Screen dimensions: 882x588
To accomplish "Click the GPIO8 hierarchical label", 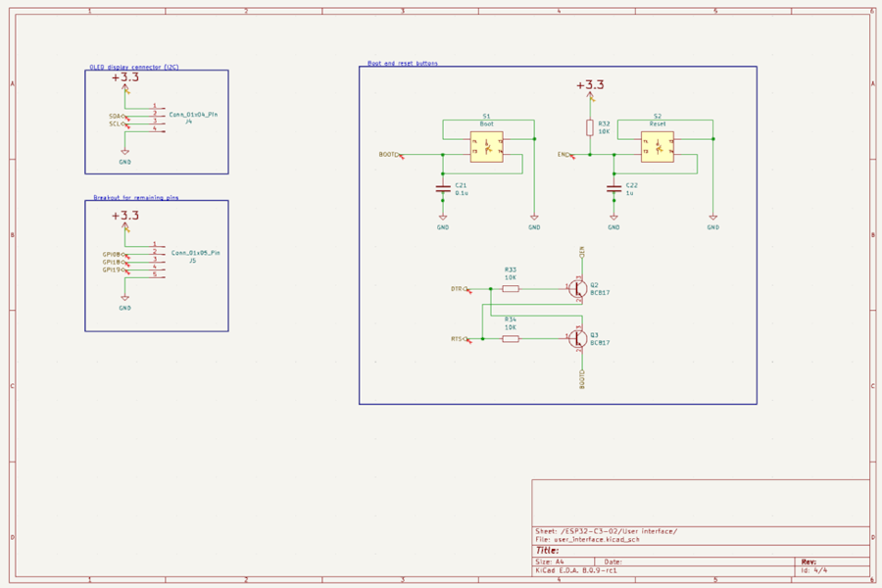I will (x=114, y=255).
